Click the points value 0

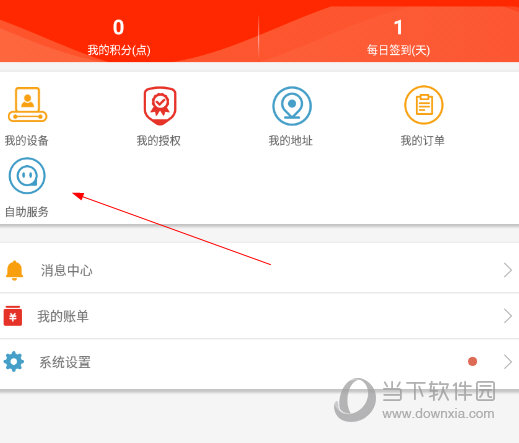tap(118, 27)
